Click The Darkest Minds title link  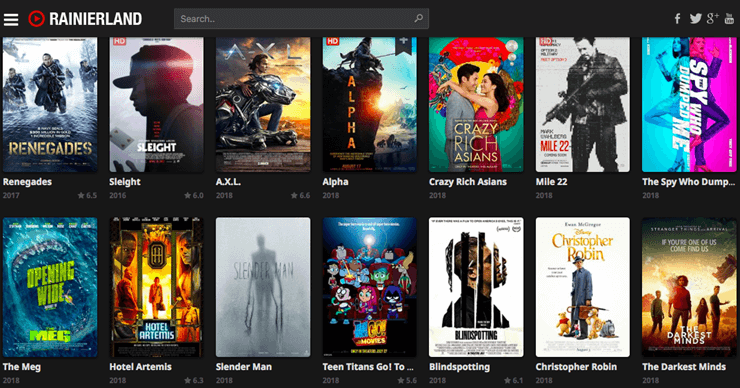pyautogui.click(x=684, y=367)
